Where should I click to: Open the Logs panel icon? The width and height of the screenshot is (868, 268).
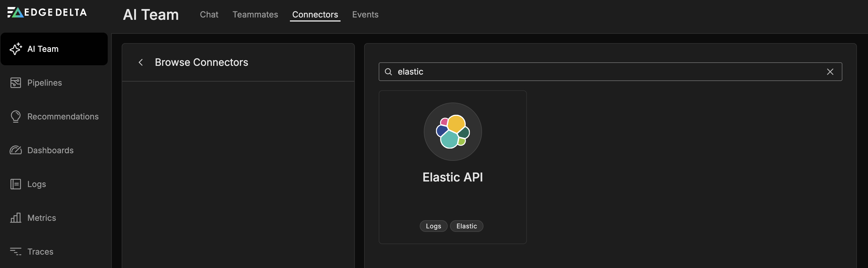15,184
